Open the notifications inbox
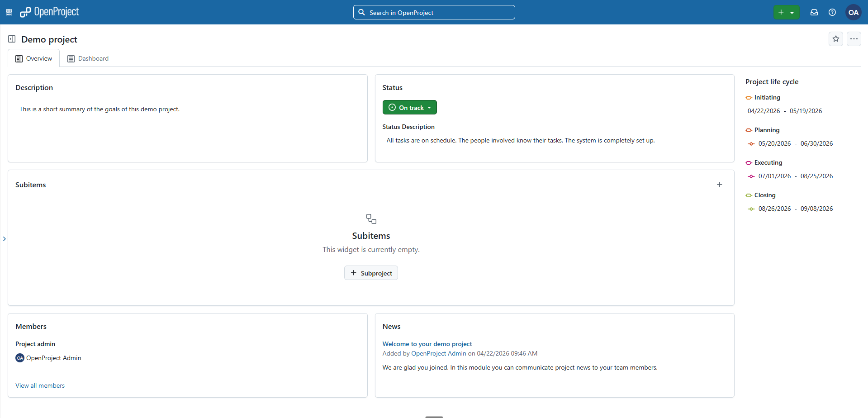Image resolution: width=868 pixels, height=418 pixels. pos(814,12)
